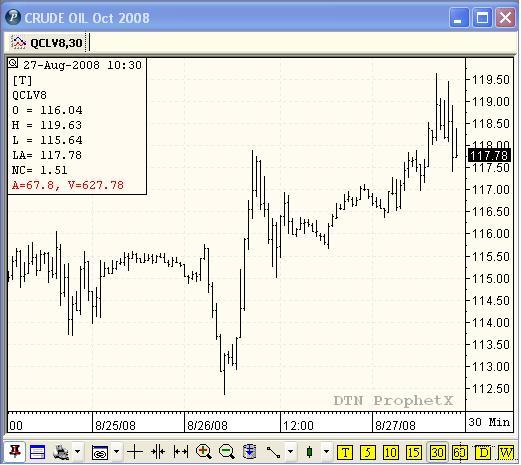Click the '30 Min' interval label
This screenshot has width=521, height=465.
pos(489,422)
